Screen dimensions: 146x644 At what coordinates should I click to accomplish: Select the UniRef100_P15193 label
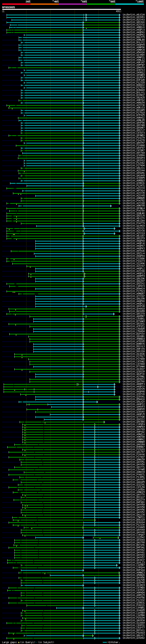click(134, 450)
